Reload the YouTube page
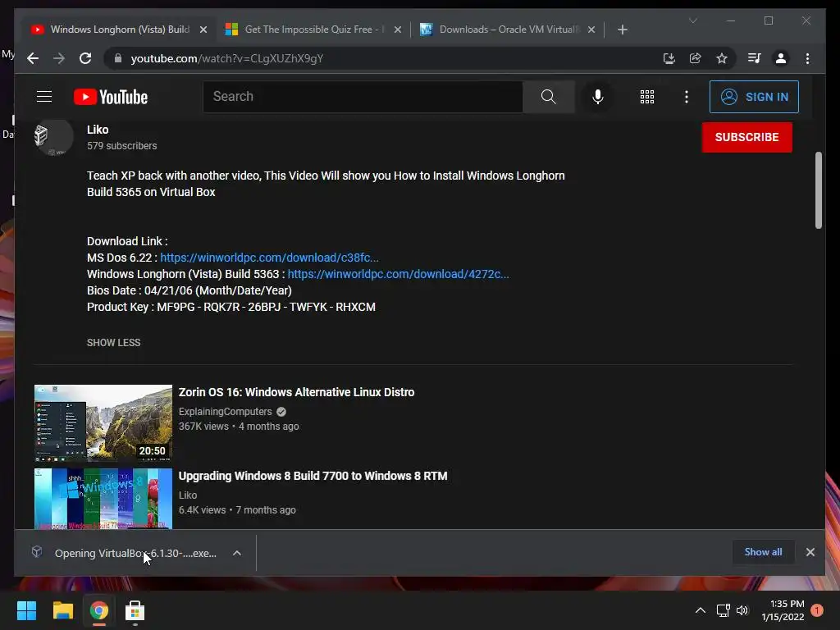The height and width of the screenshot is (630, 840). tap(85, 58)
